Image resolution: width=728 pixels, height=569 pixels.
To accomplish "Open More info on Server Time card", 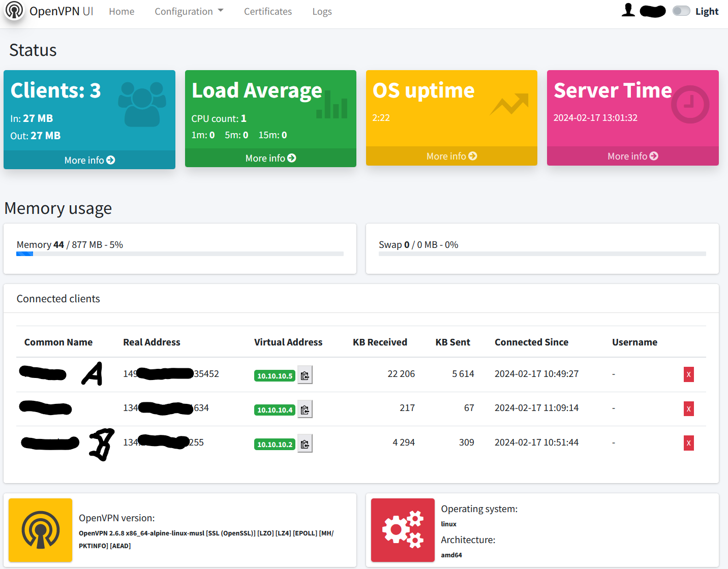I will 632,156.
